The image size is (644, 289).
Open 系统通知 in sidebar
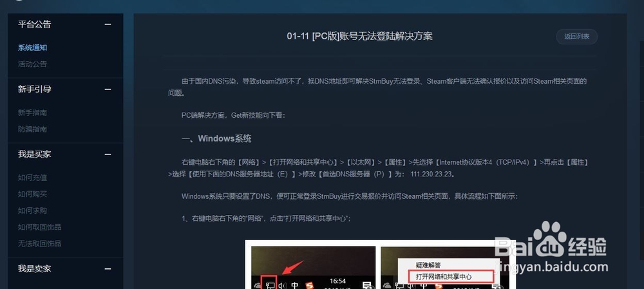[x=32, y=48]
